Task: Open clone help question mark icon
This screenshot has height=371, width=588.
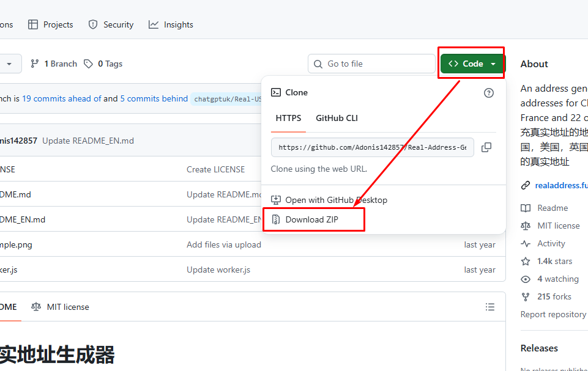Action: coord(489,93)
